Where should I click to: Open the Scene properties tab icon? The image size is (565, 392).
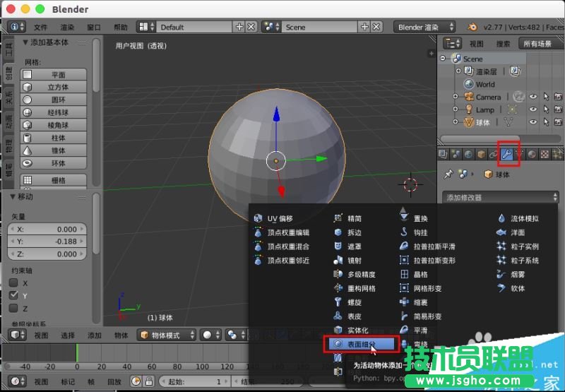click(456, 155)
